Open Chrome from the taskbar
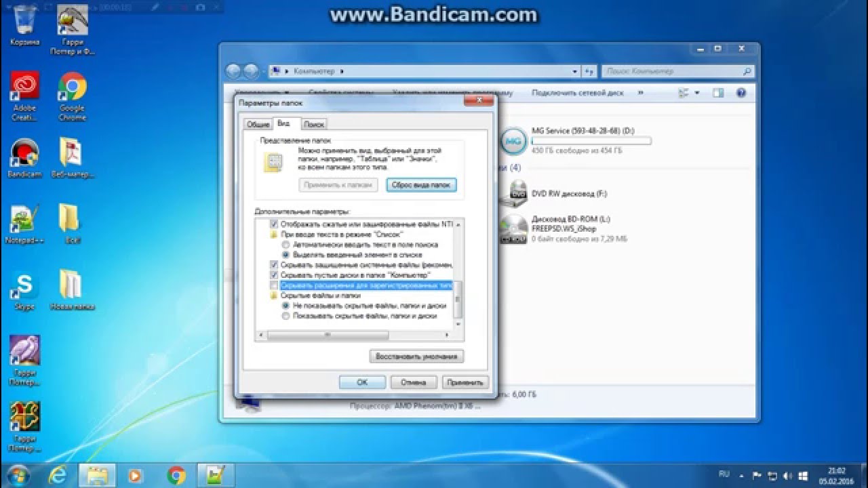This screenshot has width=868, height=488. [176, 474]
